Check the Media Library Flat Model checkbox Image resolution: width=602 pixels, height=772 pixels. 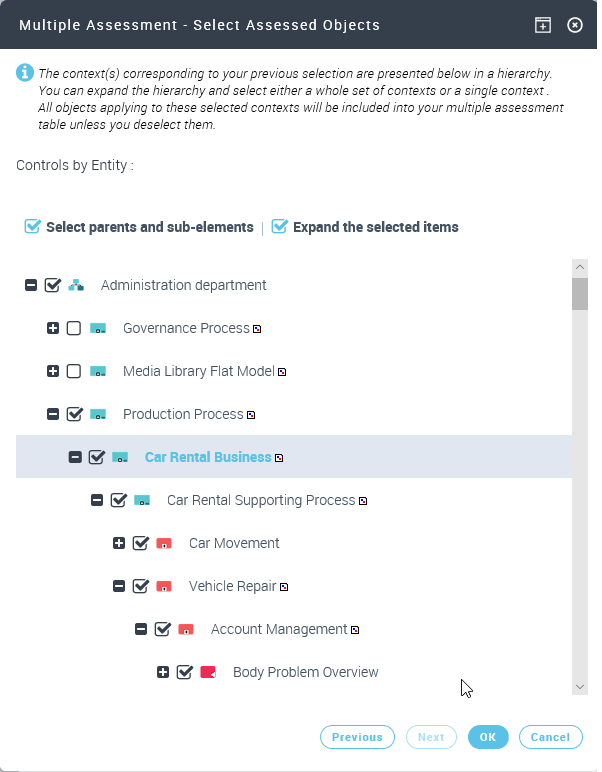(x=74, y=372)
